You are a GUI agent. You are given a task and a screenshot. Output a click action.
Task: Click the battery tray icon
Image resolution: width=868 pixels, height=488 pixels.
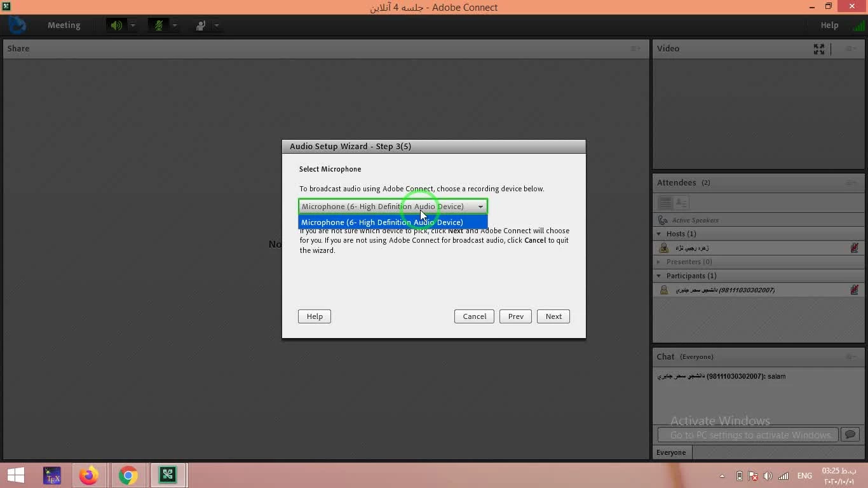[x=739, y=476]
